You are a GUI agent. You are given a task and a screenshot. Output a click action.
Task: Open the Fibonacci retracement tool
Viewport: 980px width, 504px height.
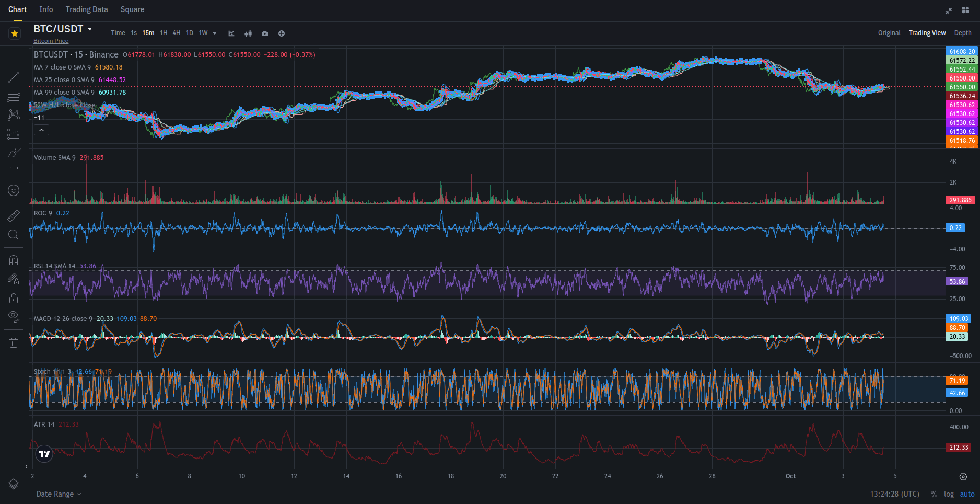[x=14, y=96]
